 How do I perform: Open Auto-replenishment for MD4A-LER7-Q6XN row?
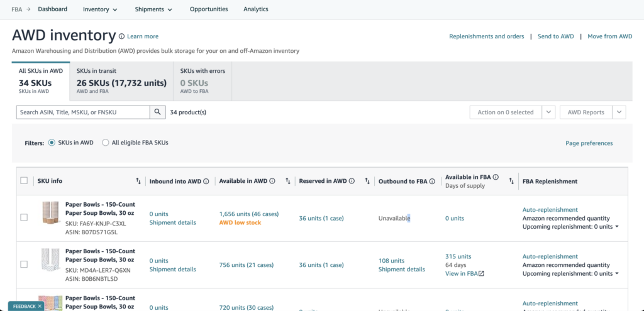point(550,256)
